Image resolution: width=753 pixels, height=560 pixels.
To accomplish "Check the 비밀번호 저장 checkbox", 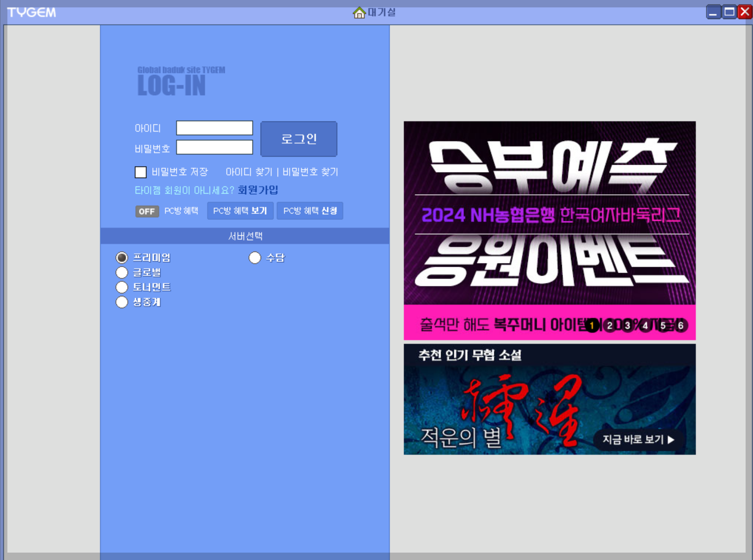I will tap(140, 172).
